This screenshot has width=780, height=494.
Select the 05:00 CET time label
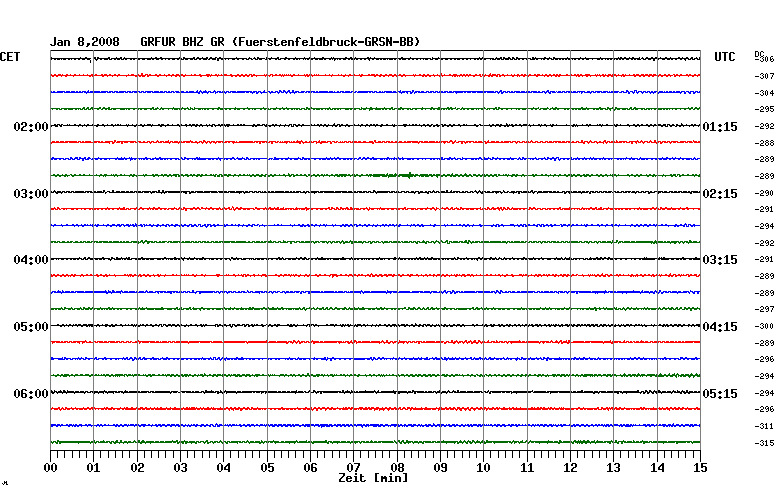tap(31, 327)
